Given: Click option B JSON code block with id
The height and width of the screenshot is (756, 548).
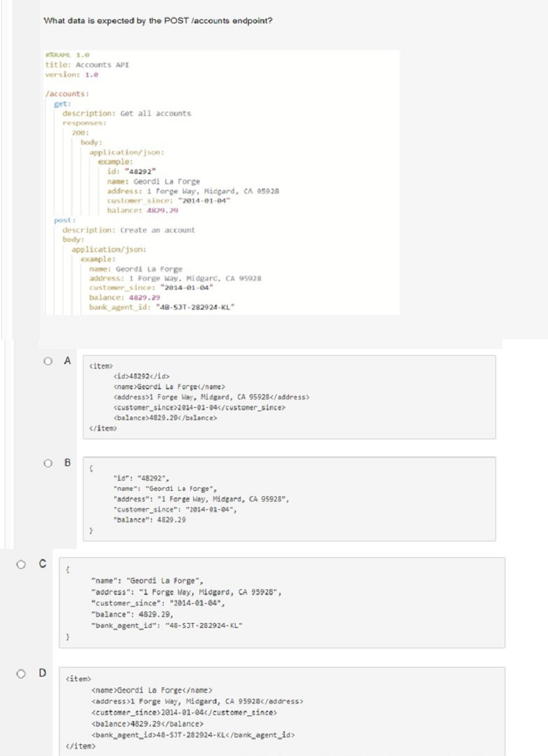Looking at the screenshot, I should click(x=288, y=499).
